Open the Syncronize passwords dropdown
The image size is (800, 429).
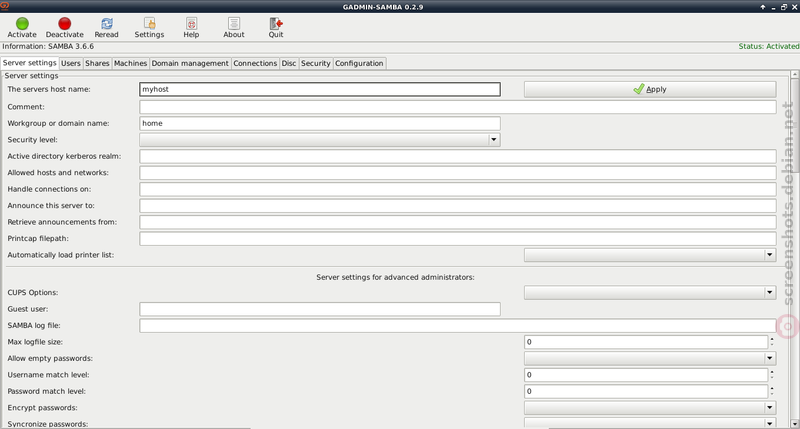click(x=650, y=423)
